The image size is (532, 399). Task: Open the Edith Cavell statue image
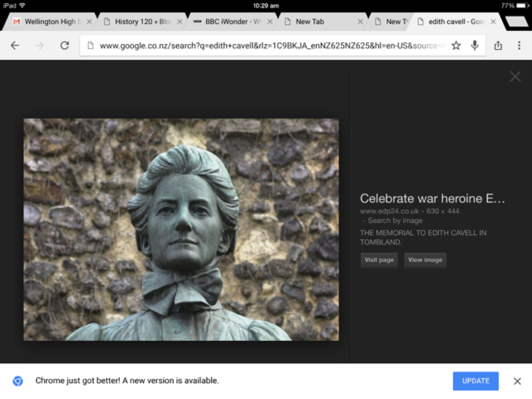coord(181,230)
